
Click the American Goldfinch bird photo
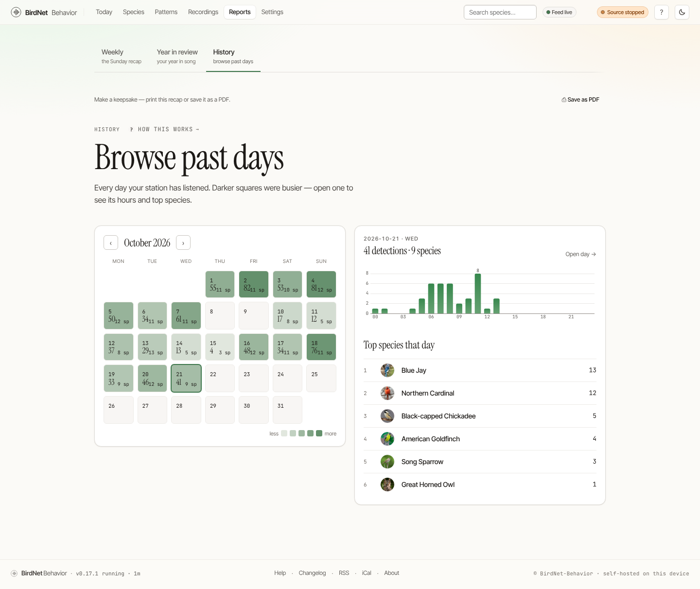[387, 439]
